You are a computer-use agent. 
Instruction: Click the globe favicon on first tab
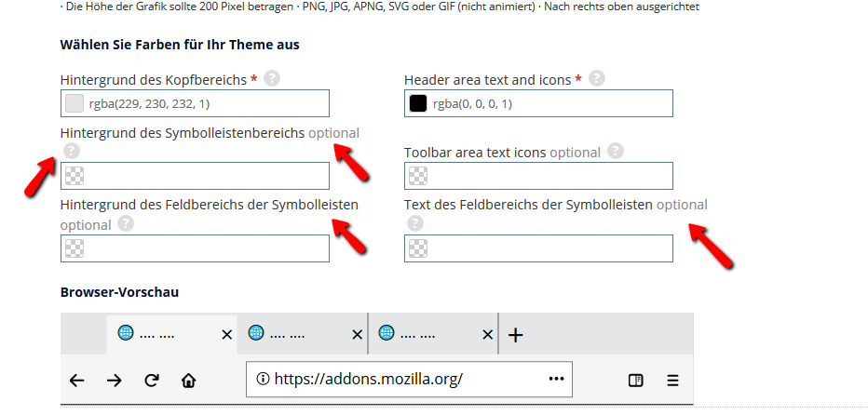[126, 332]
